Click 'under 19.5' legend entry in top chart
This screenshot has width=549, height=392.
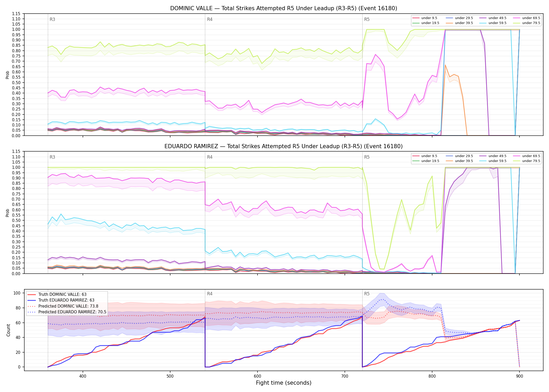[x=425, y=23]
